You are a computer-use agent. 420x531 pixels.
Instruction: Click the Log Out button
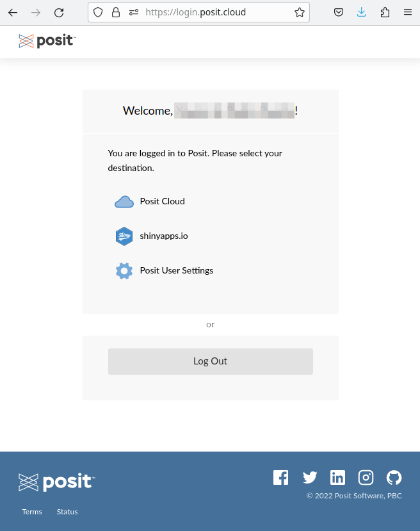point(211,361)
